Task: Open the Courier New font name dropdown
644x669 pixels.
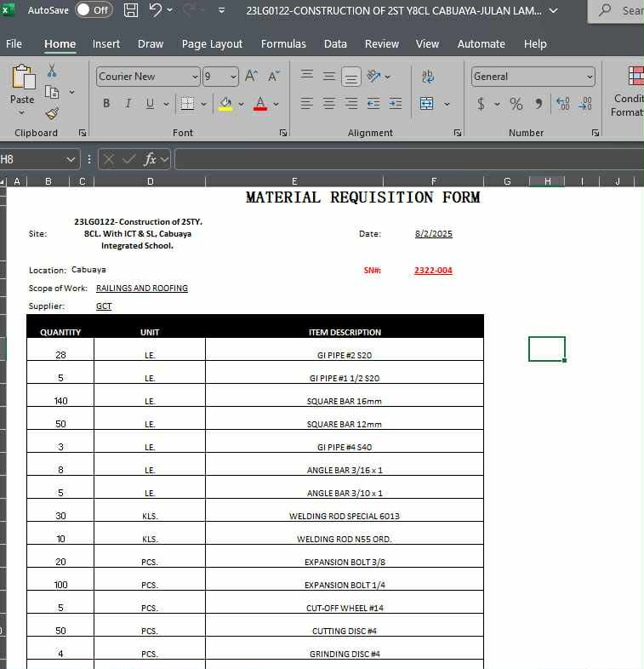Action: (194, 77)
